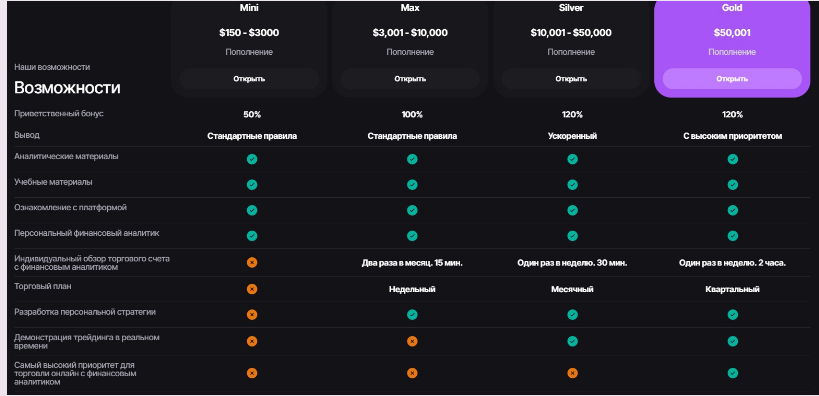The image size is (819, 396).
Task: Click the 100% welcome bonus value
Action: click(412, 115)
